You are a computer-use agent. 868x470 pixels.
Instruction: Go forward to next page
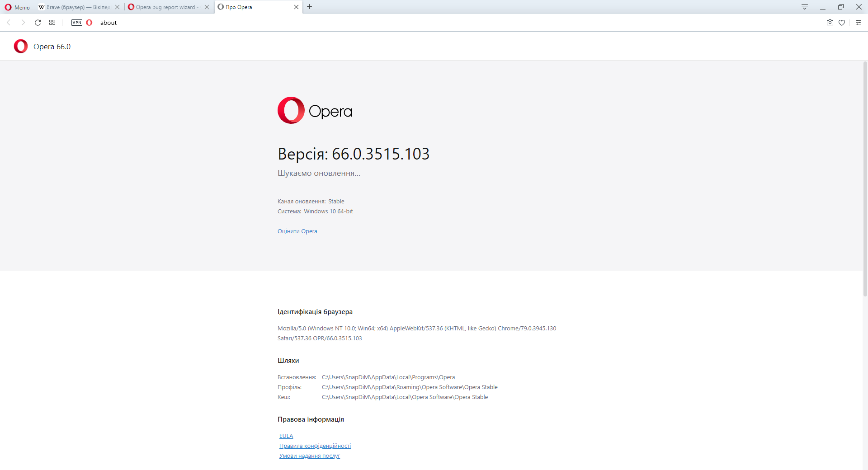23,23
